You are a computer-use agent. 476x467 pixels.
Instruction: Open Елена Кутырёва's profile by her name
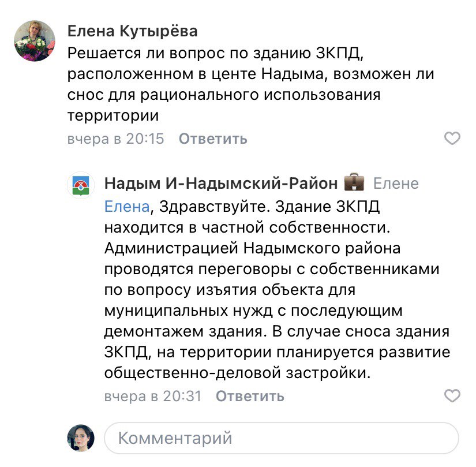click(x=132, y=30)
